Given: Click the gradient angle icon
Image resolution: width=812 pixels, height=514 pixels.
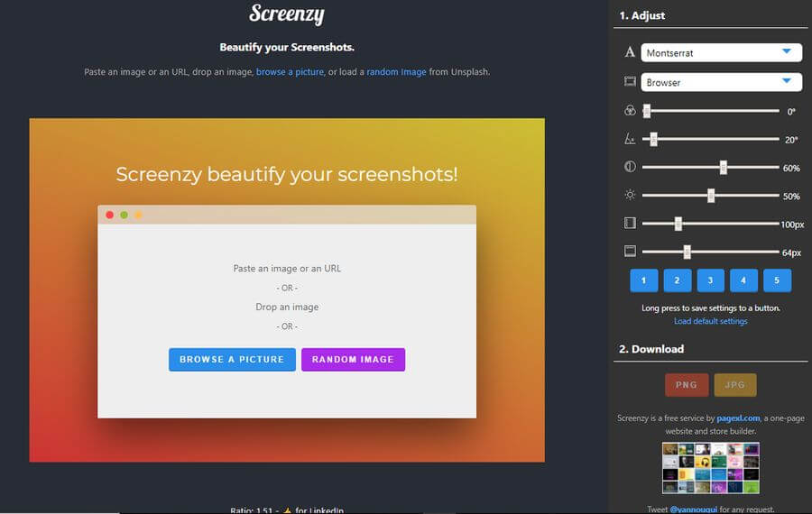Looking at the screenshot, I should [630, 139].
